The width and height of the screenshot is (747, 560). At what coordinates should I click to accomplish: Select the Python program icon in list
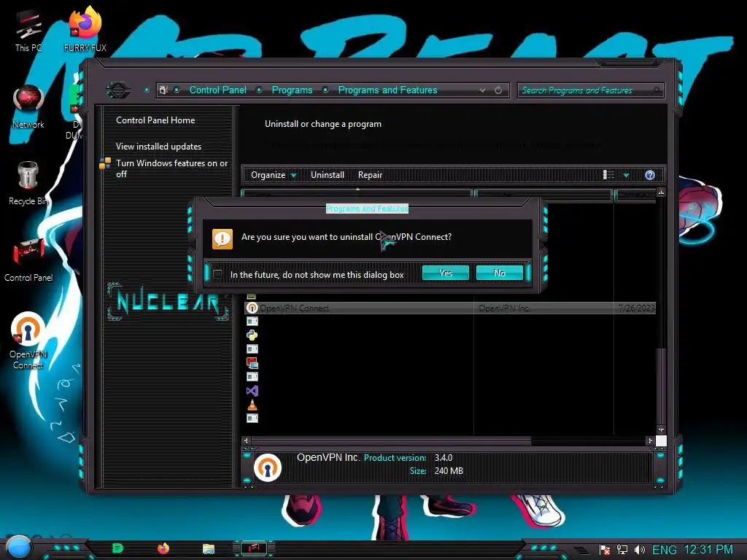point(252,335)
